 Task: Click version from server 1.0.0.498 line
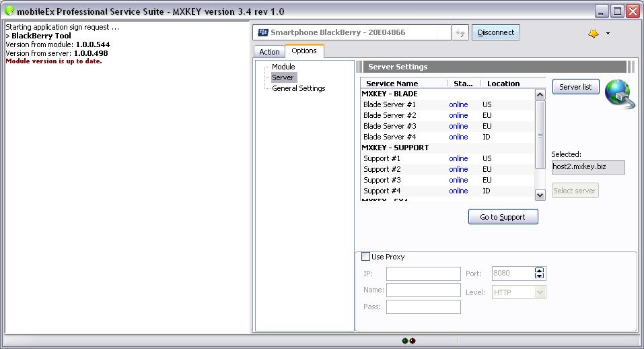click(x=57, y=53)
